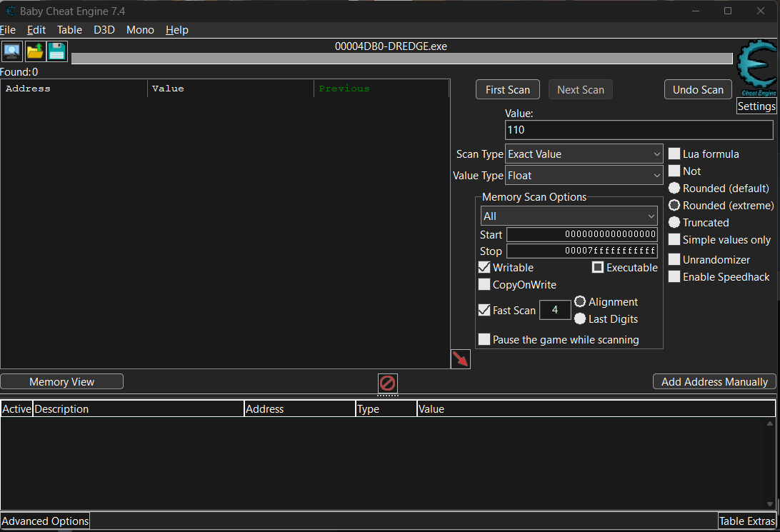Open the D3D menu
Image resolution: width=780 pixels, height=532 pixels.
click(104, 30)
